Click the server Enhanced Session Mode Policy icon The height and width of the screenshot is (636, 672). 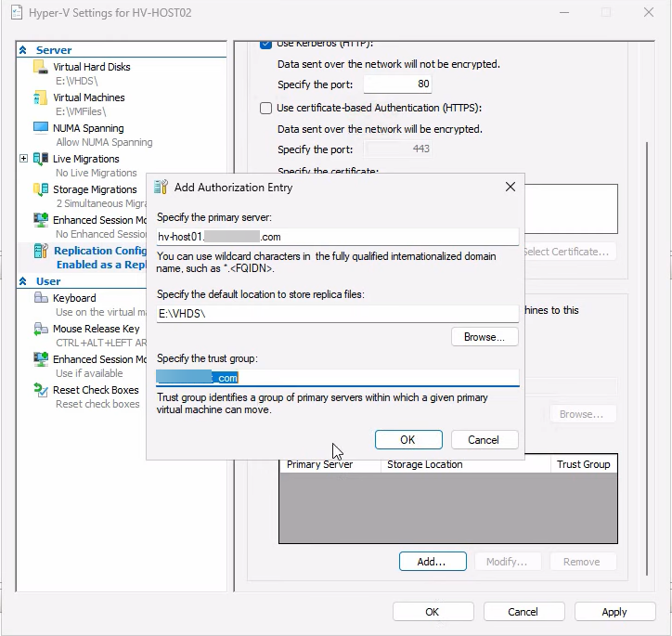41,220
